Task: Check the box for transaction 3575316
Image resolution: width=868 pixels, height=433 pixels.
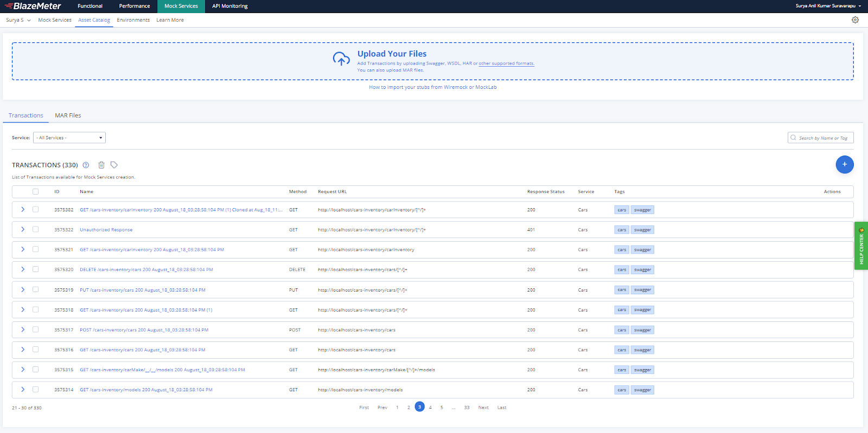Action: coord(36,350)
